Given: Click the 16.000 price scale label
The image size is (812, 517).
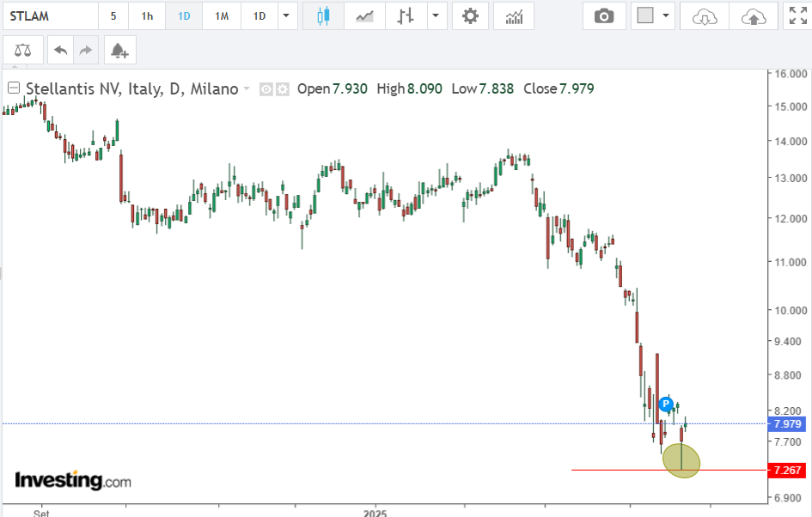Looking at the screenshot, I should point(791,74).
